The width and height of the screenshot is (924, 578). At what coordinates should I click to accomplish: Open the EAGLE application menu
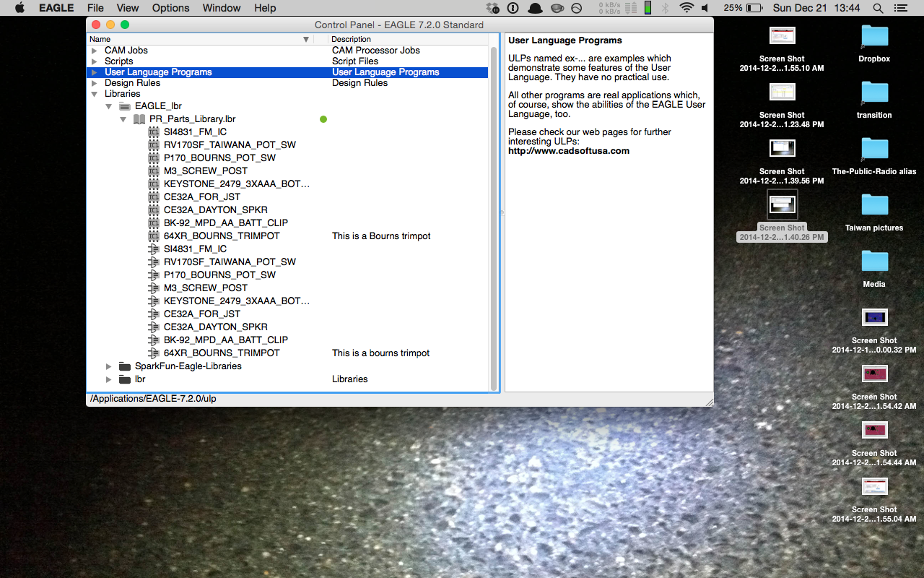point(56,8)
